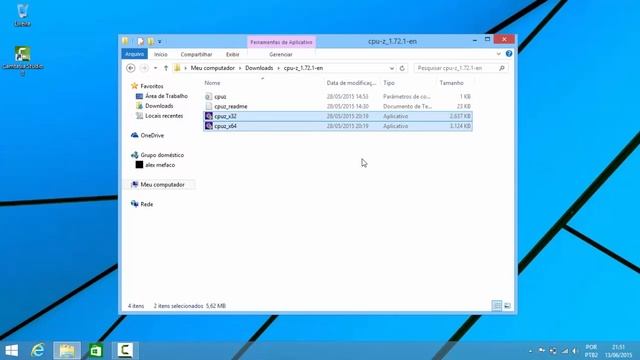Open the Gerenciar ribbon tab
This screenshot has width=640, height=360.
(x=281, y=54)
